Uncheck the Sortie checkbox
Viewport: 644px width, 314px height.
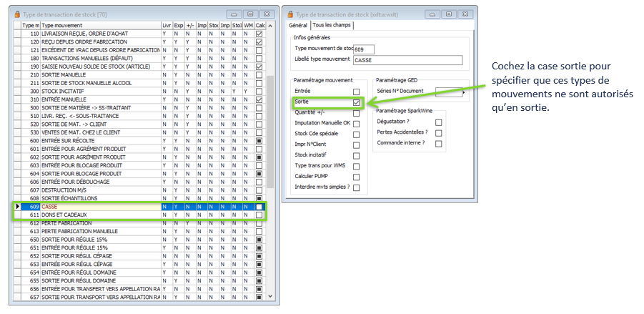[x=356, y=102]
